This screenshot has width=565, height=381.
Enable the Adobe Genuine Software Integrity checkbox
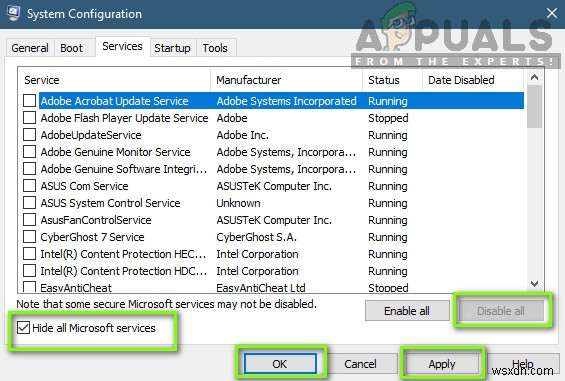click(29, 169)
